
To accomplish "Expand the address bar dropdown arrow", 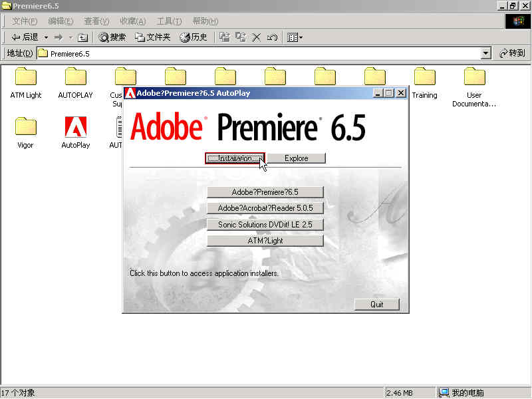I will click(x=485, y=53).
